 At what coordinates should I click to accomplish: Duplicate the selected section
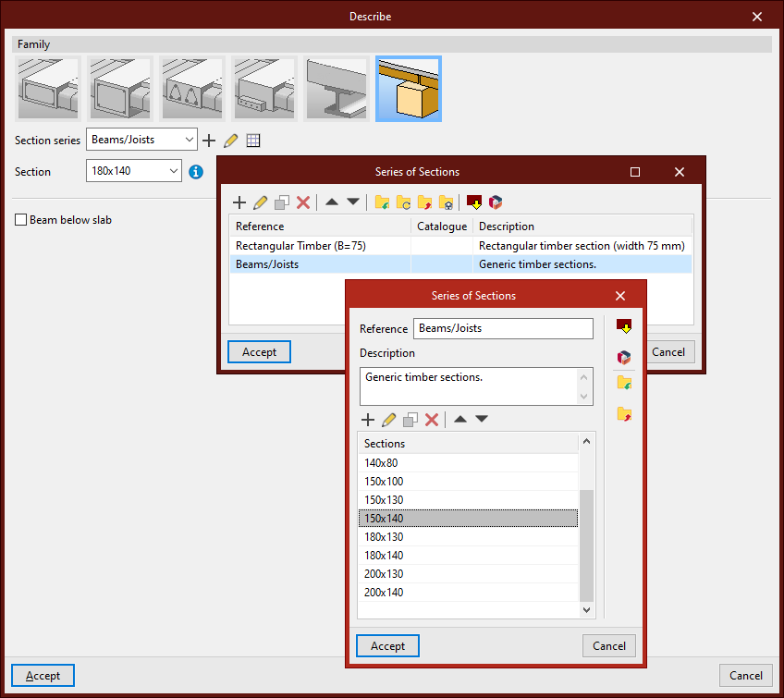point(410,420)
